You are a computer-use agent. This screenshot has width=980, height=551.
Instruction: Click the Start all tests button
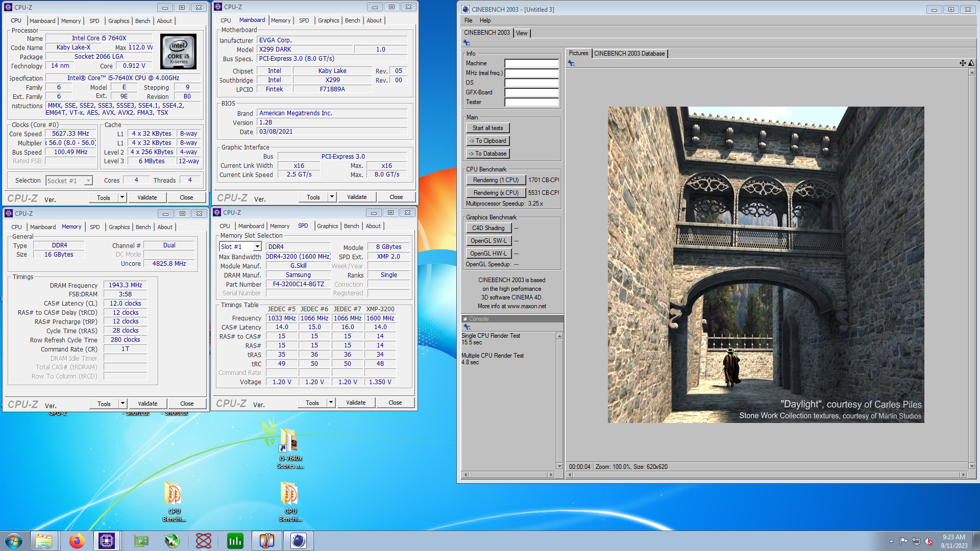[x=487, y=128]
